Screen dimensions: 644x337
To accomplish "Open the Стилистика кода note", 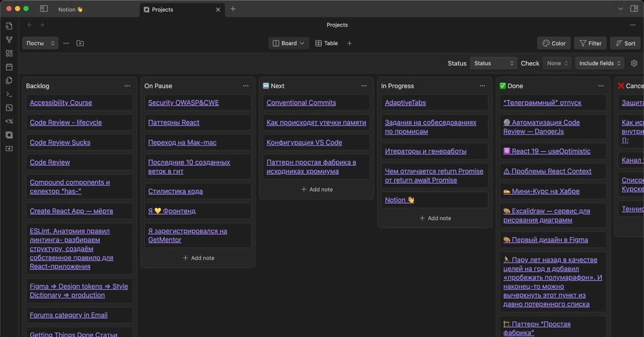I will point(175,191).
